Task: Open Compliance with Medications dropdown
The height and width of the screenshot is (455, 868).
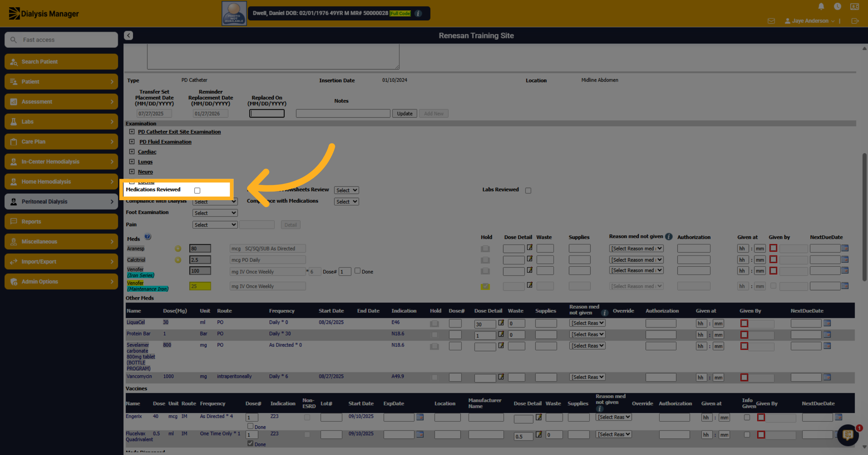Action: [x=346, y=202]
